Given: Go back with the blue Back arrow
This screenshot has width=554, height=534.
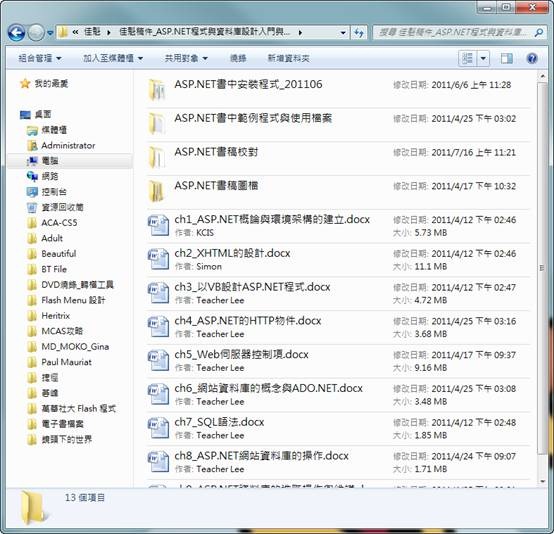Looking at the screenshot, I should [x=16, y=33].
